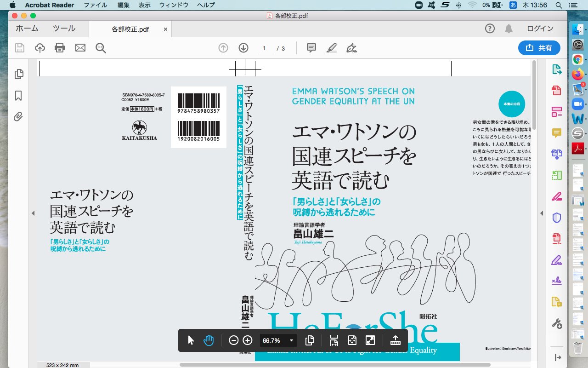Click fit to full page icon

click(352, 340)
